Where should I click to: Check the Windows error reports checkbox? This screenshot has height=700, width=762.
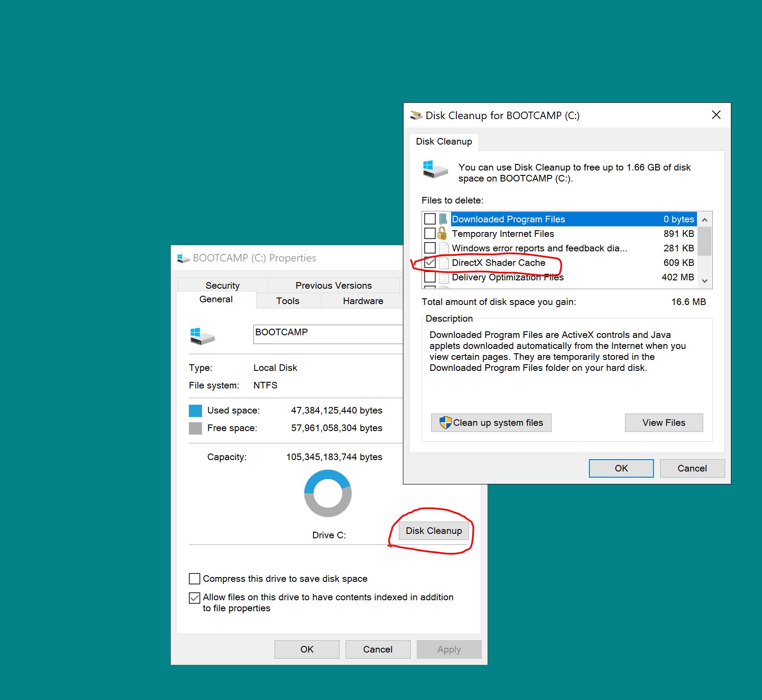tap(430, 248)
